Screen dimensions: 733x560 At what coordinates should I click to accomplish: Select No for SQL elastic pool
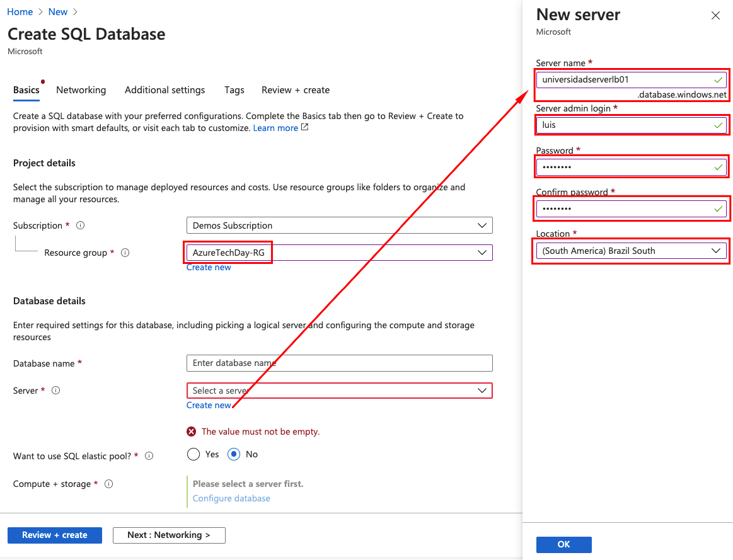(x=233, y=454)
